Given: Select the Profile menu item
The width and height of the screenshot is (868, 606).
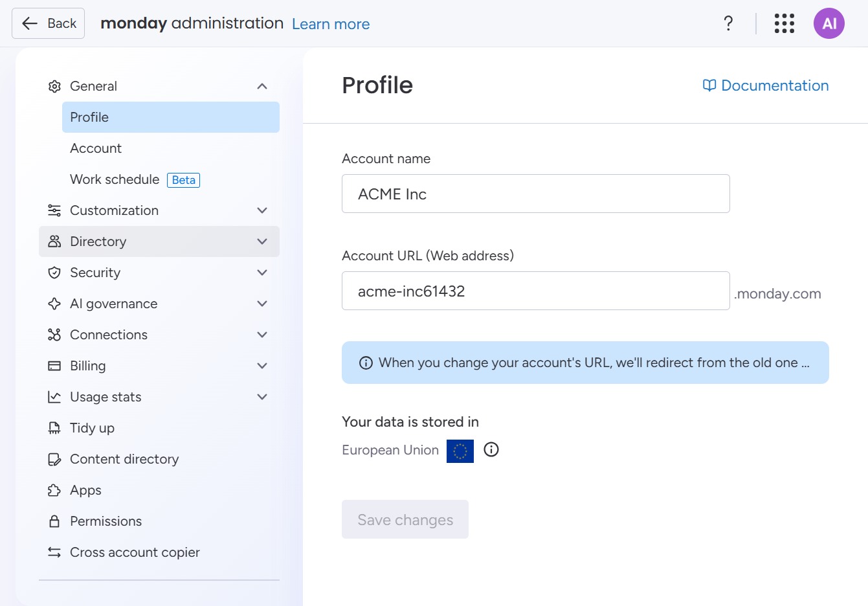Looking at the screenshot, I should pyautogui.click(x=171, y=117).
